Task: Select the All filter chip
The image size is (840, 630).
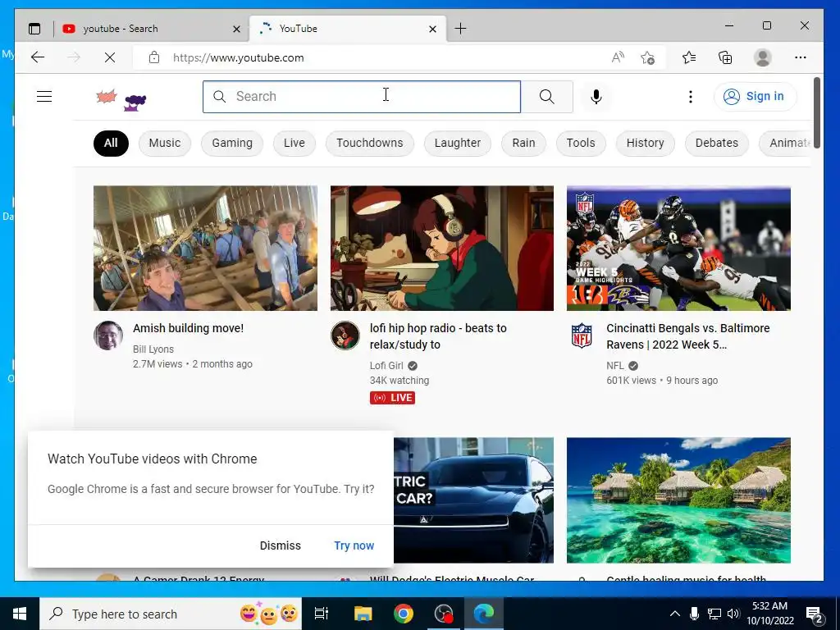Action: [x=111, y=143]
